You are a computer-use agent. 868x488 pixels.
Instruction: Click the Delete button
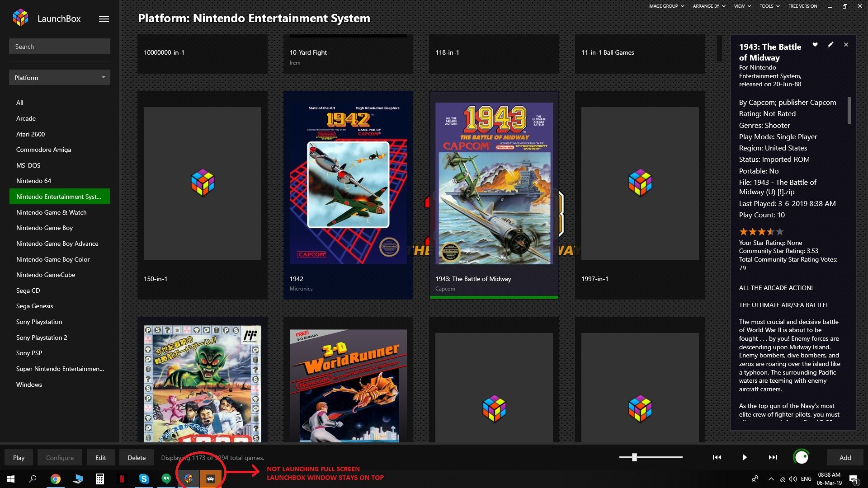(x=137, y=458)
